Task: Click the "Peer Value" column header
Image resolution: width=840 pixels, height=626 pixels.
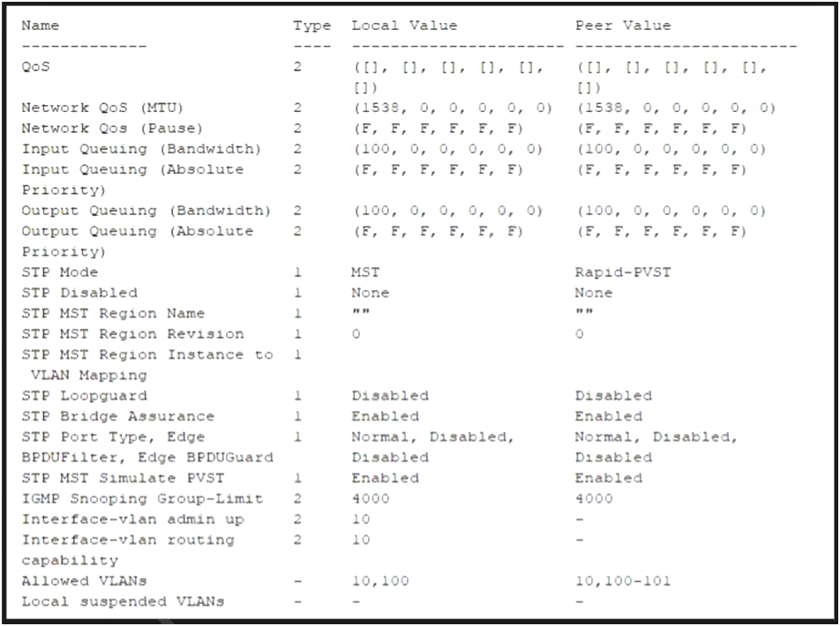Action: point(622,26)
